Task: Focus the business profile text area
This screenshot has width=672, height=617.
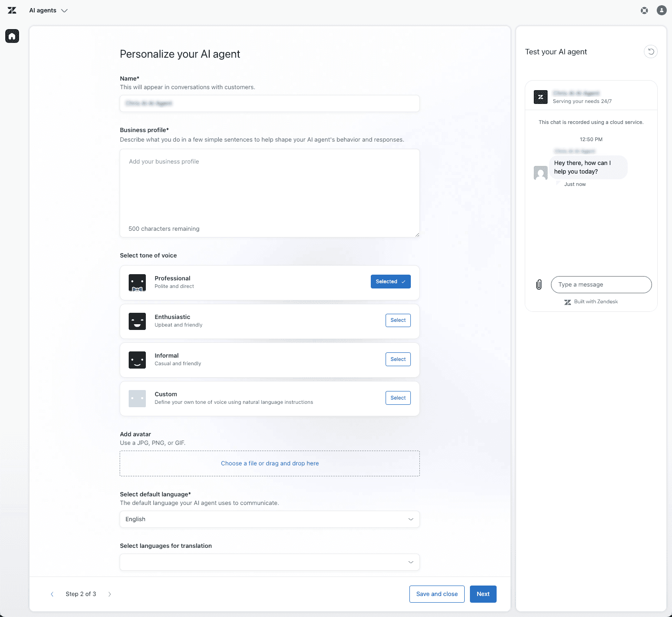Action: pos(270,193)
